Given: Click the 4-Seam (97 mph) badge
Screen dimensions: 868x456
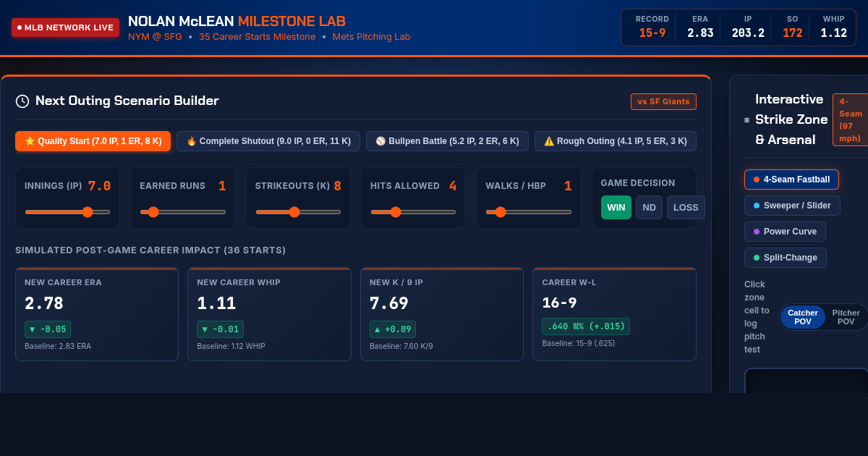Looking at the screenshot, I should (x=851, y=119).
